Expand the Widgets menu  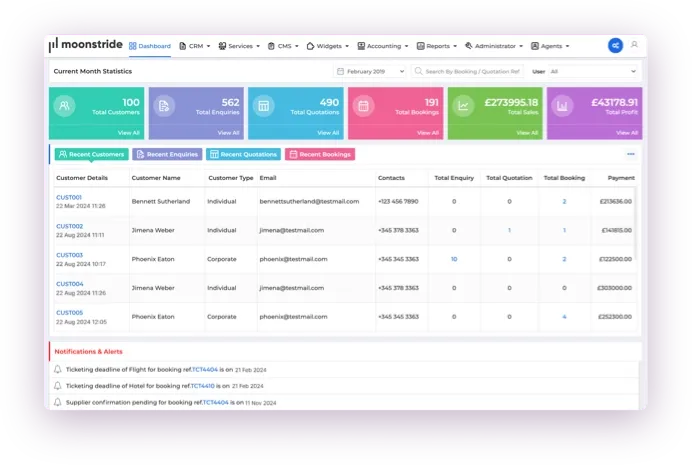328,46
